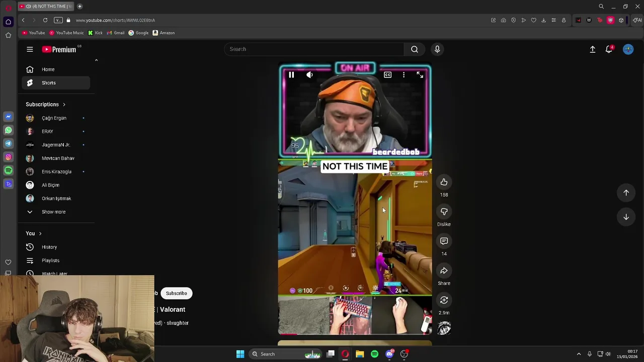This screenshot has width=644, height=362.
Task: Open the Opera AI assistant button
Action: pos(637,20)
